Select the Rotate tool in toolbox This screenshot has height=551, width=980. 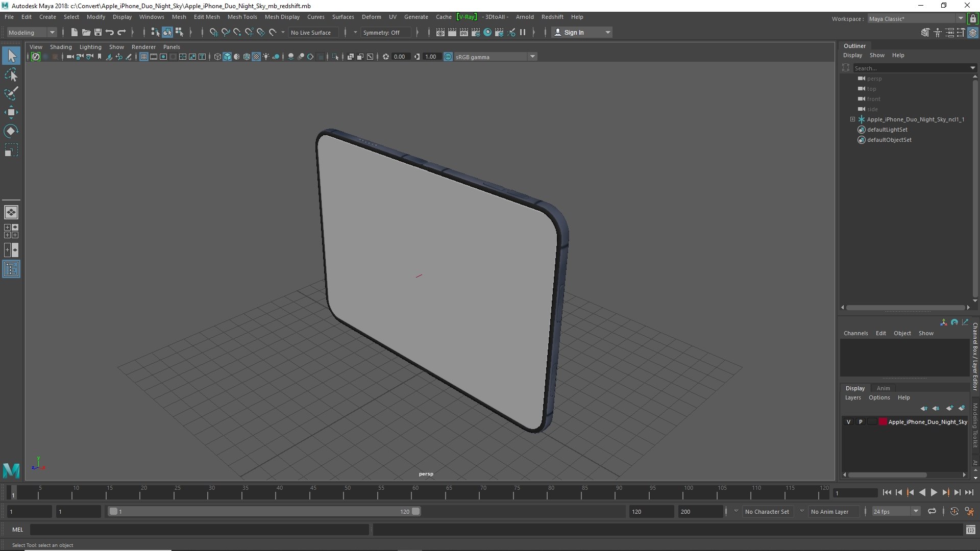pyautogui.click(x=11, y=131)
